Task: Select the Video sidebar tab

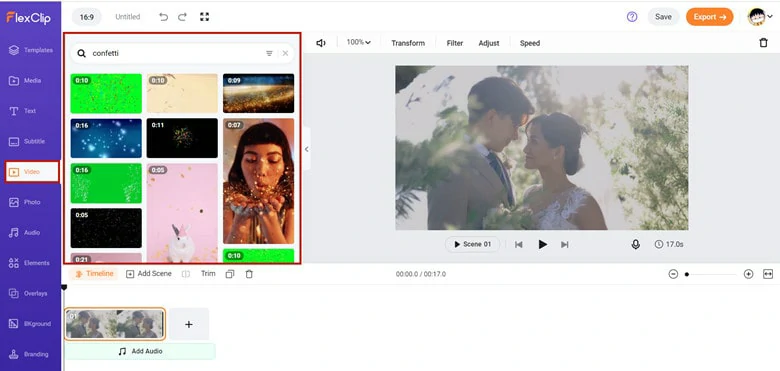Action: [x=32, y=172]
